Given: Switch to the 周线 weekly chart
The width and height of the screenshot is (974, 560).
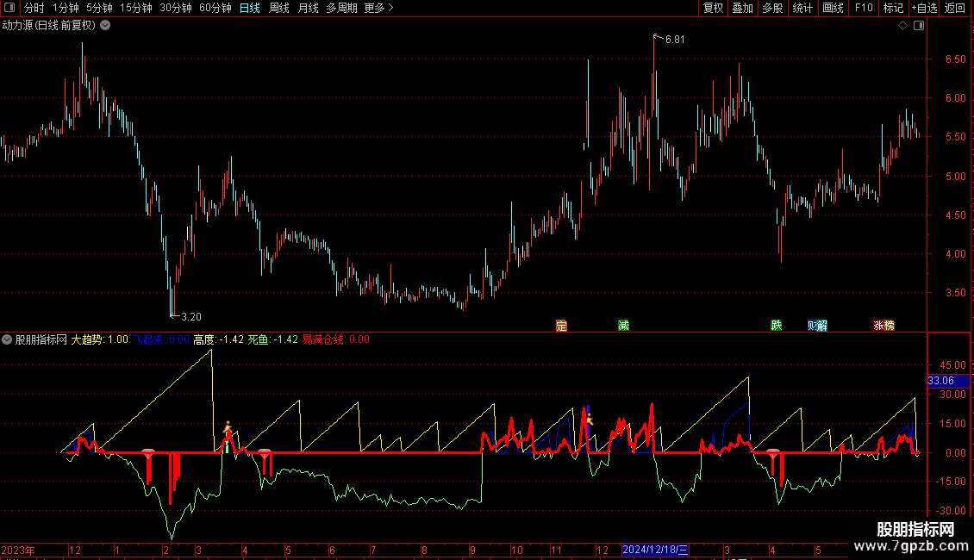Looking at the screenshot, I should coord(279,8).
